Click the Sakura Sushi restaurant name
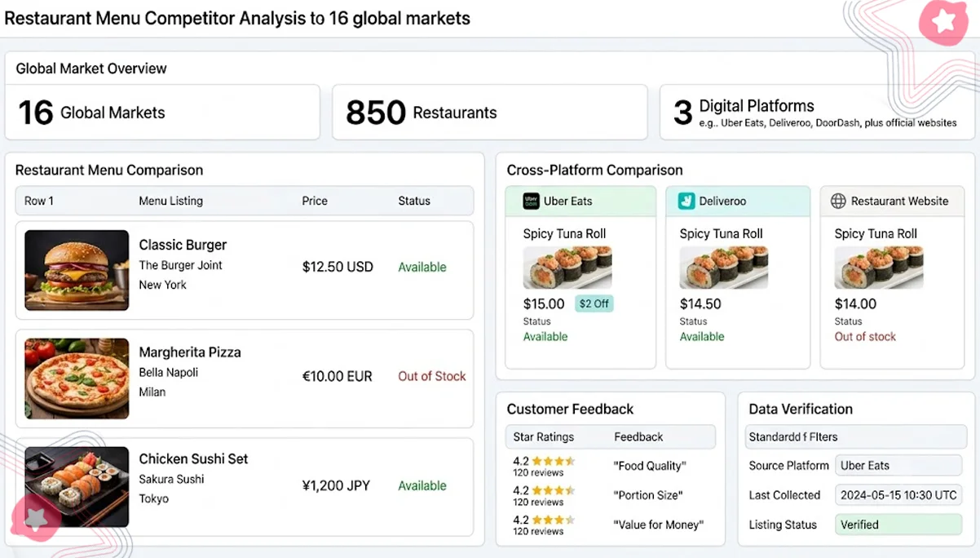980x558 pixels. pos(171,479)
